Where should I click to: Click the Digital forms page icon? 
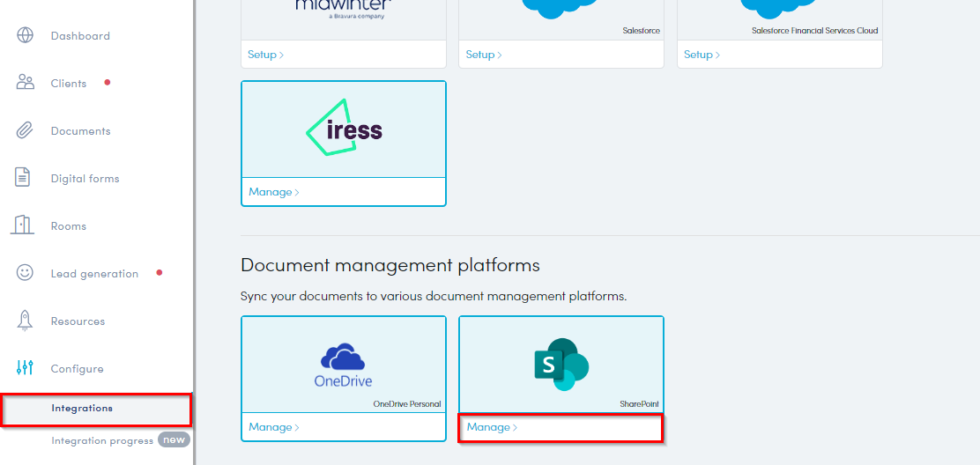tap(23, 178)
